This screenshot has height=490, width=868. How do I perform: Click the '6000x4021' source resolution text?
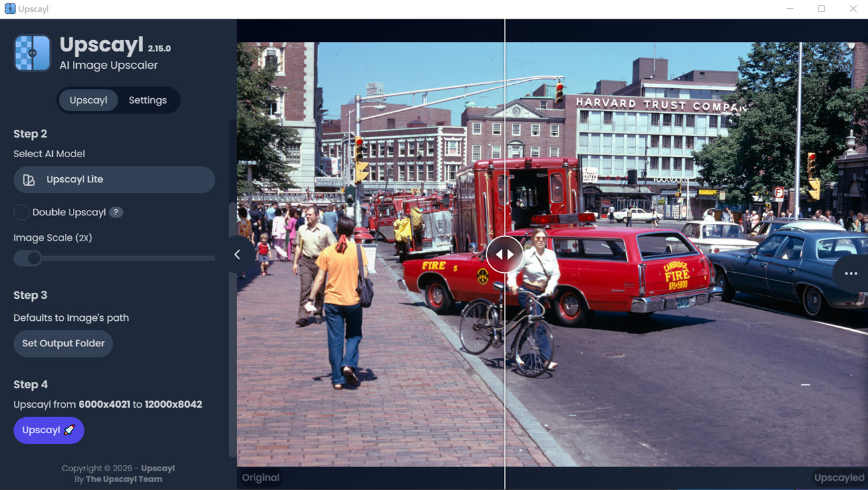pos(104,404)
